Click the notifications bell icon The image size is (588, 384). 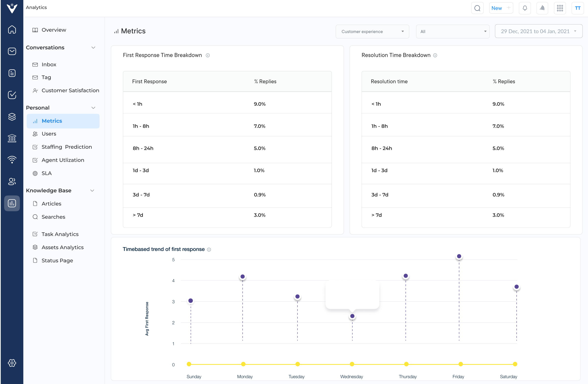pos(525,8)
